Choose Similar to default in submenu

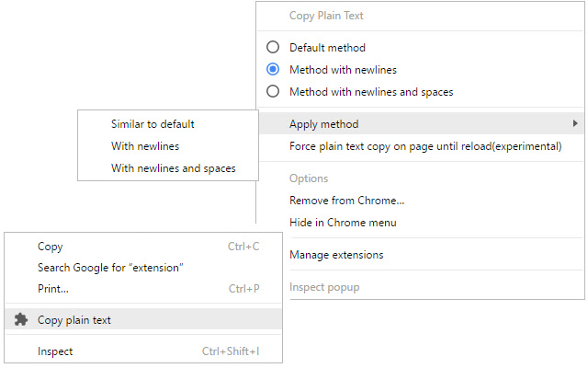pyautogui.click(x=153, y=124)
